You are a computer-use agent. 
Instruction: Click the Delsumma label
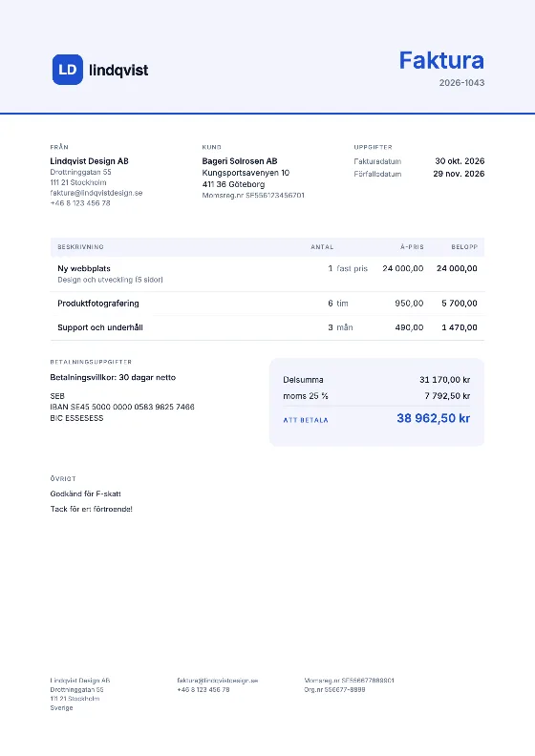[x=303, y=380]
